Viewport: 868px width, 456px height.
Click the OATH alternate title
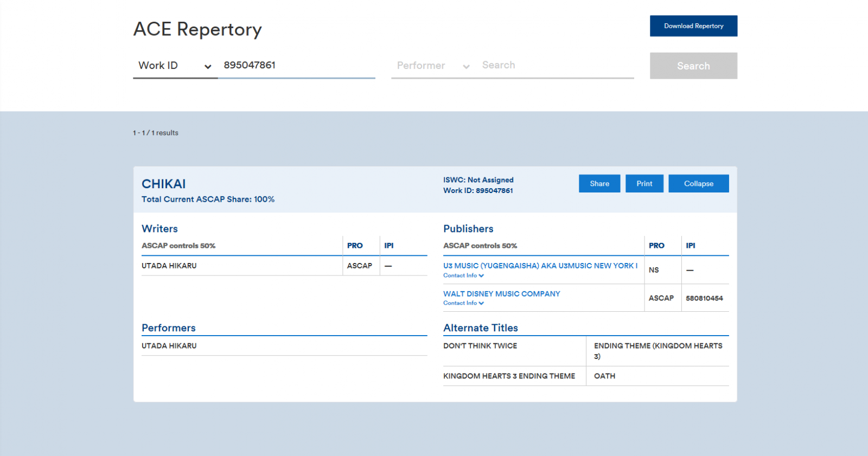(x=604, y=376)
